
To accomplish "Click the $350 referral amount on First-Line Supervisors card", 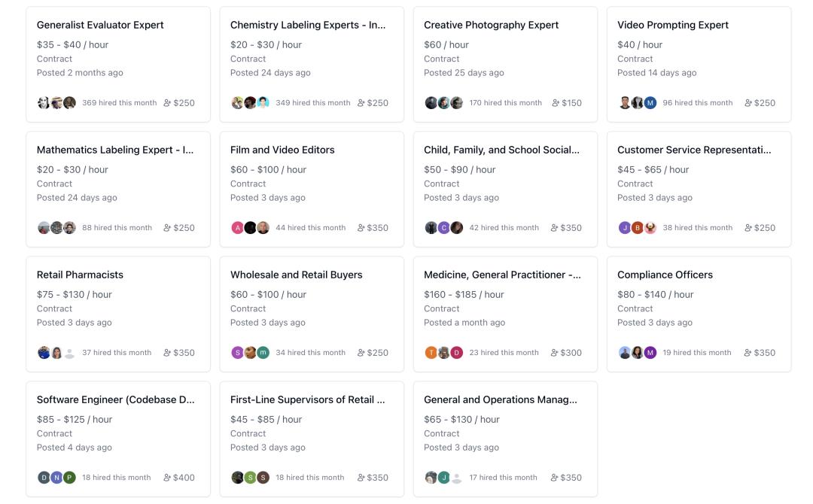I will tap(378, 478).
